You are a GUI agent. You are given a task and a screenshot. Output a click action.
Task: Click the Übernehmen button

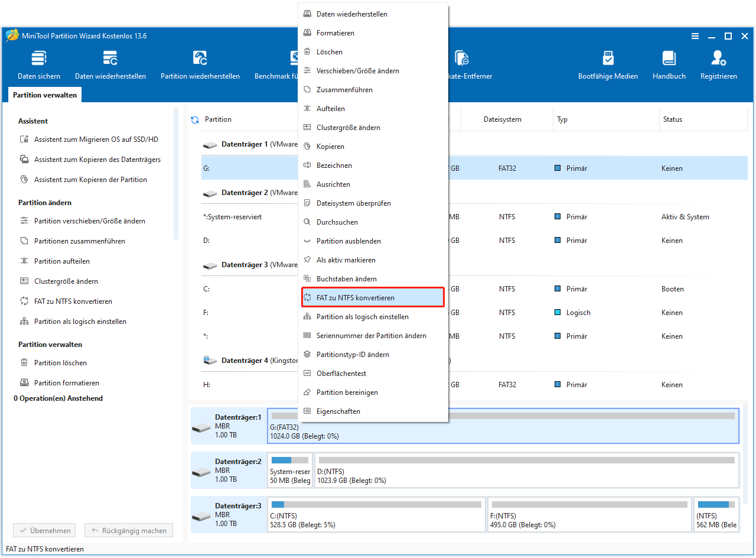click(x=45, y=531)
